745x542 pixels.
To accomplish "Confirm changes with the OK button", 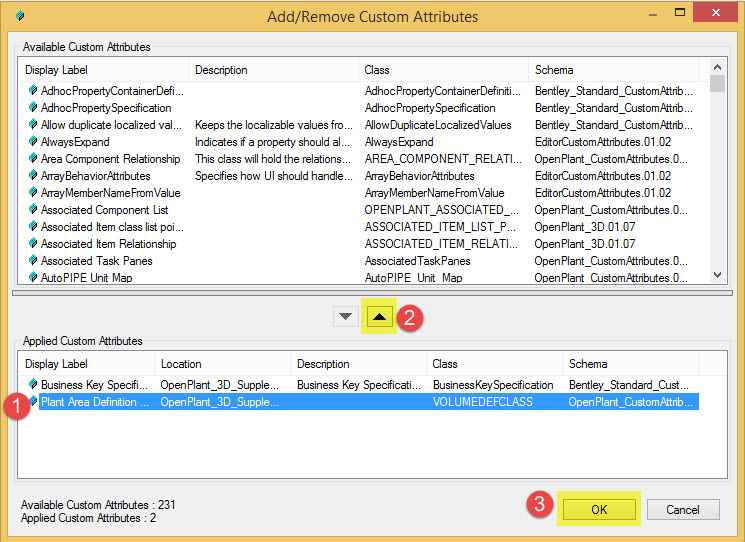I will [x=598, y=509].
